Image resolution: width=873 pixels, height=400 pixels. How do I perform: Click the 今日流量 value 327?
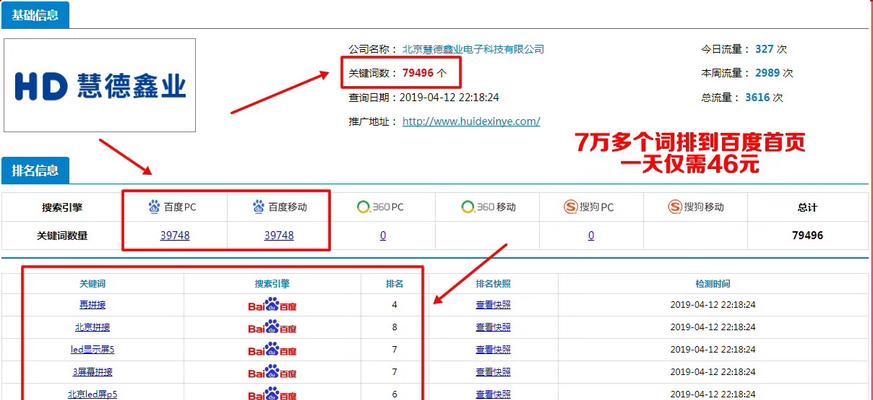pos(764,49)
